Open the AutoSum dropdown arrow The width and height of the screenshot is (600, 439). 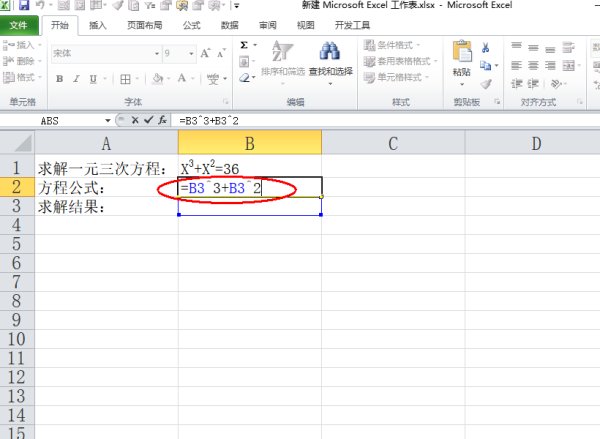tap(255, 45)
